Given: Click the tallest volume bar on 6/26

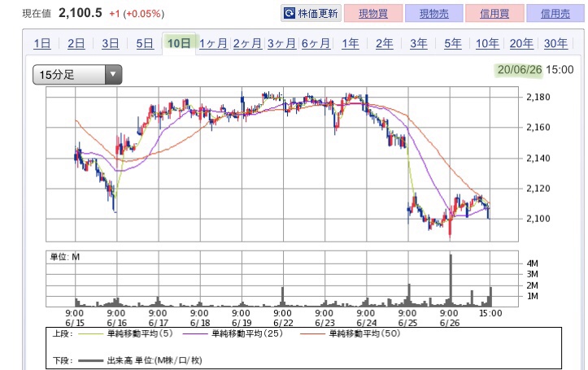Looking at the screenshot, I should pos(451,281).
